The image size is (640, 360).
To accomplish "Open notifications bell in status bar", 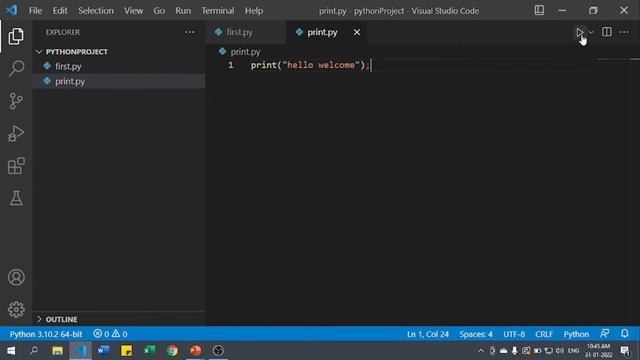I will click(624, 334).
